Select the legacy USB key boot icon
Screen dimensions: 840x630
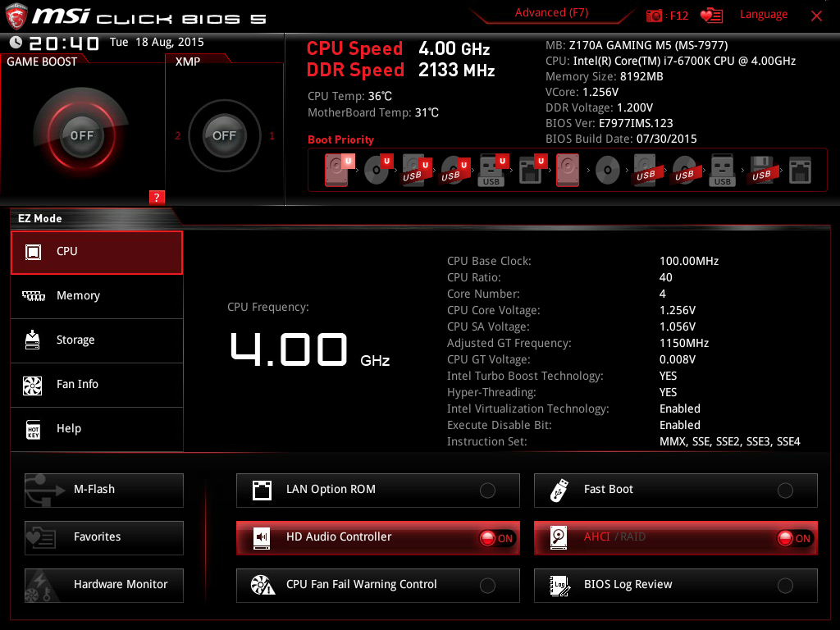(722, 171)
